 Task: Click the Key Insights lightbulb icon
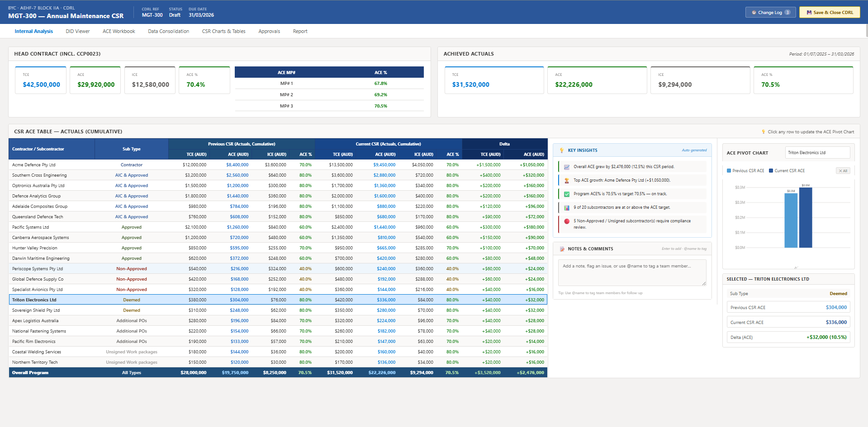click(562, 150)
